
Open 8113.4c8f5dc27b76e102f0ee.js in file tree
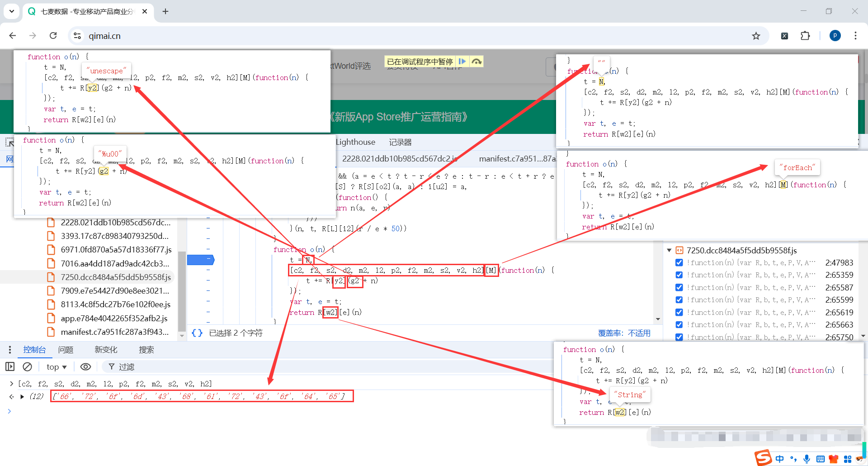tap(116, 304)
